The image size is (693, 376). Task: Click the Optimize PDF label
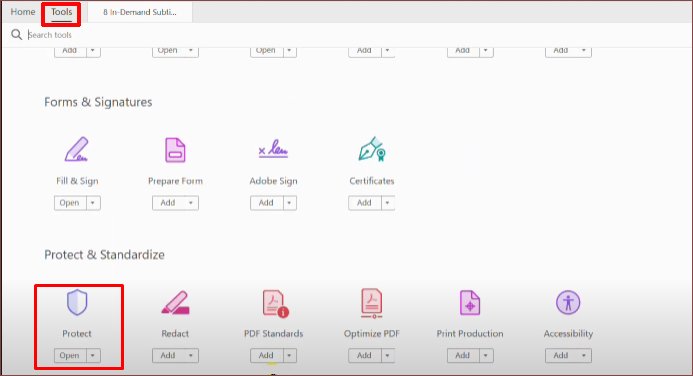pos(372,334)
